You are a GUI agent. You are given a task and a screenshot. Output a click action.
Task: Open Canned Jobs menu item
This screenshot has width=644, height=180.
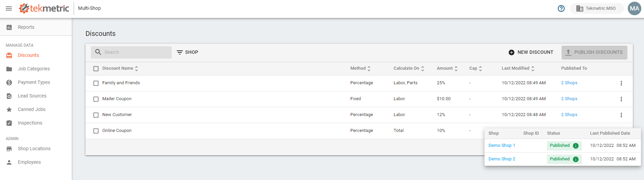(x=31, y=110)
